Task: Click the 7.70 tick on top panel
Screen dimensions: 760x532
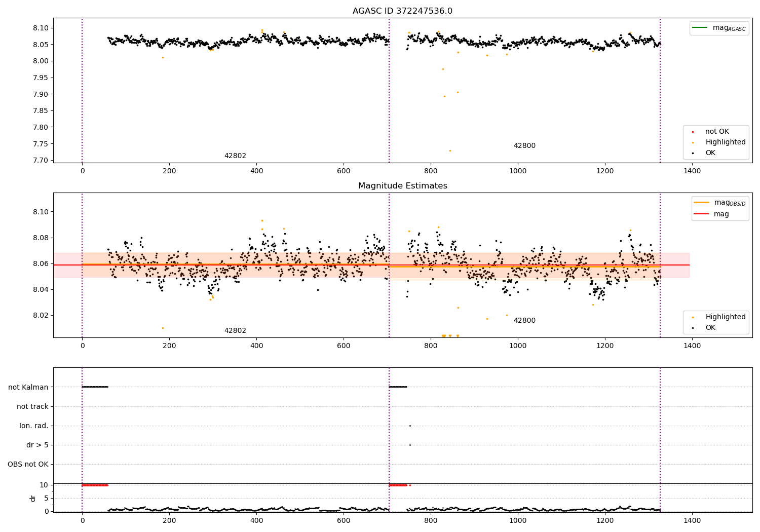Action: (41, 161)
